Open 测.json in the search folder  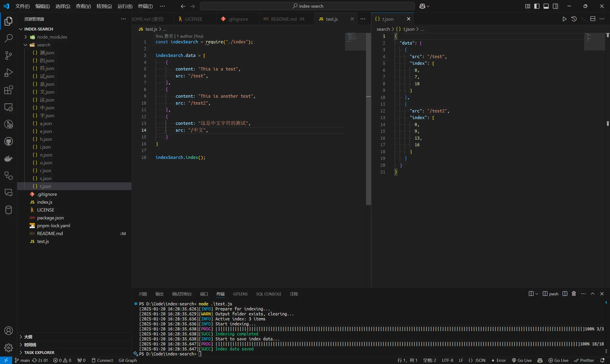click(74, 53)
